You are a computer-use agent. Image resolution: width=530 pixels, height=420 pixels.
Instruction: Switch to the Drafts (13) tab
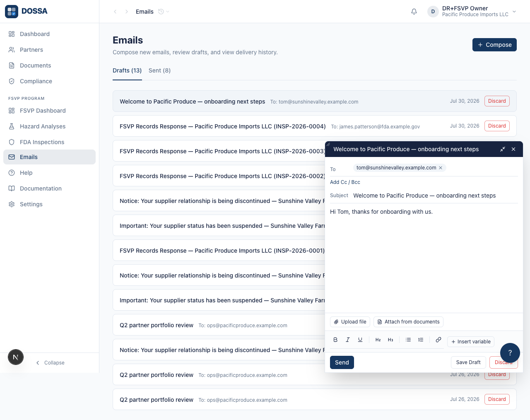click(127, 70)
